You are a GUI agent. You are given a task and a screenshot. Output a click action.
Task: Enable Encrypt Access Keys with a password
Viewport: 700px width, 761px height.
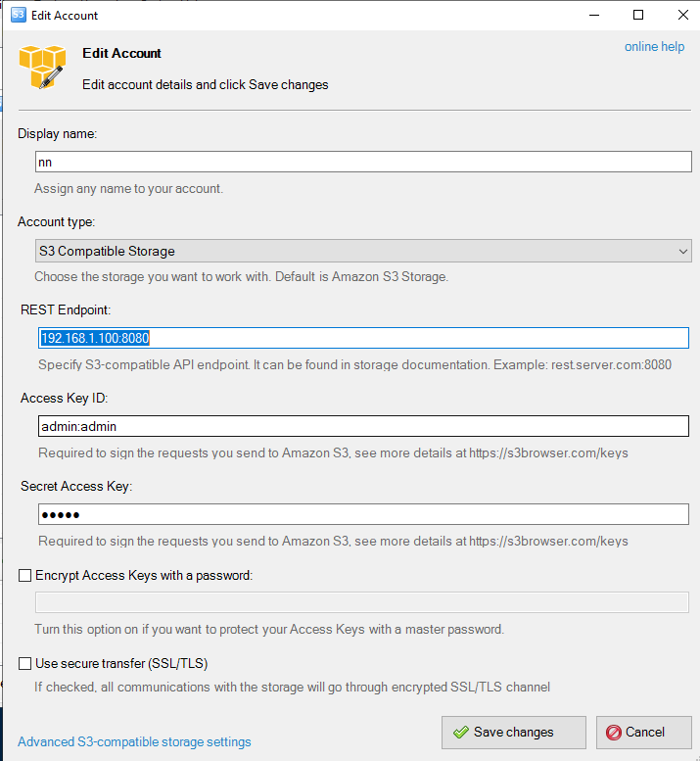coord(25,576)
